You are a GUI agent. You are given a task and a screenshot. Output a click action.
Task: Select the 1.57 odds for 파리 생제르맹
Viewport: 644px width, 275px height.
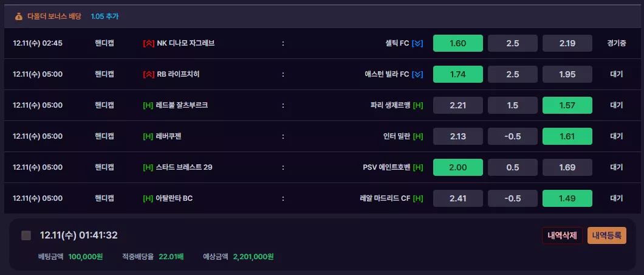[567, 105]
